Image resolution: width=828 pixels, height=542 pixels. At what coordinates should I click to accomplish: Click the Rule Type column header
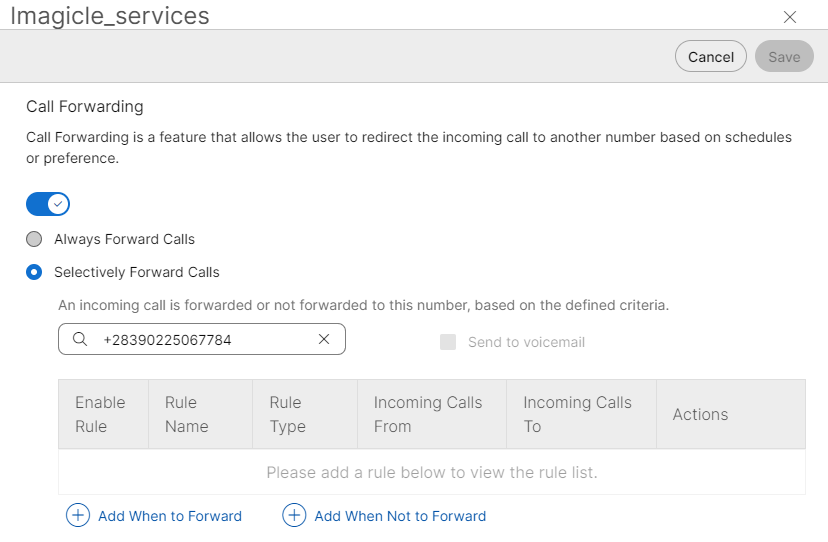(x=286, y=414)
